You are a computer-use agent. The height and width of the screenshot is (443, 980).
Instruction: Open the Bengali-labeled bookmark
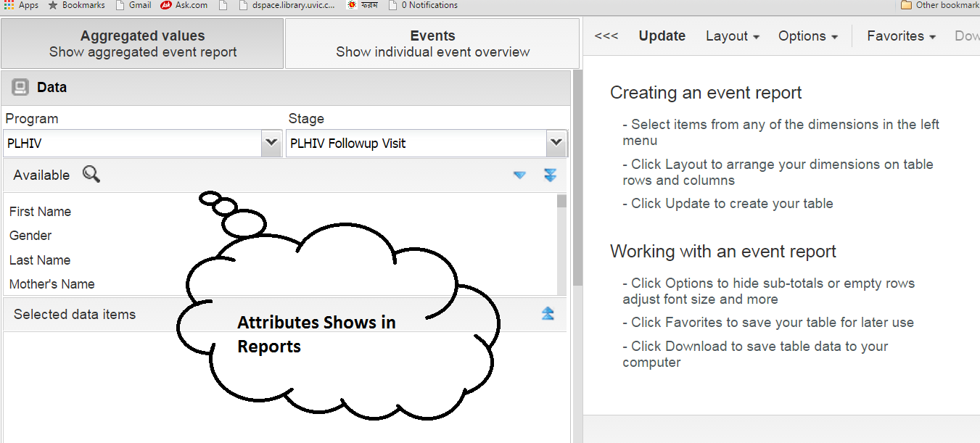(363, 5)
